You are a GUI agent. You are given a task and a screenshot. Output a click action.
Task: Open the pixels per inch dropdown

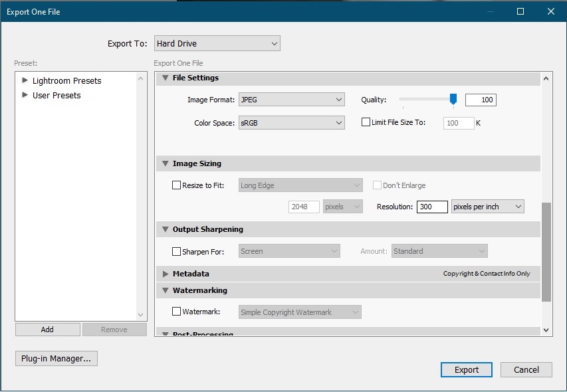click(x=487, y=207)
